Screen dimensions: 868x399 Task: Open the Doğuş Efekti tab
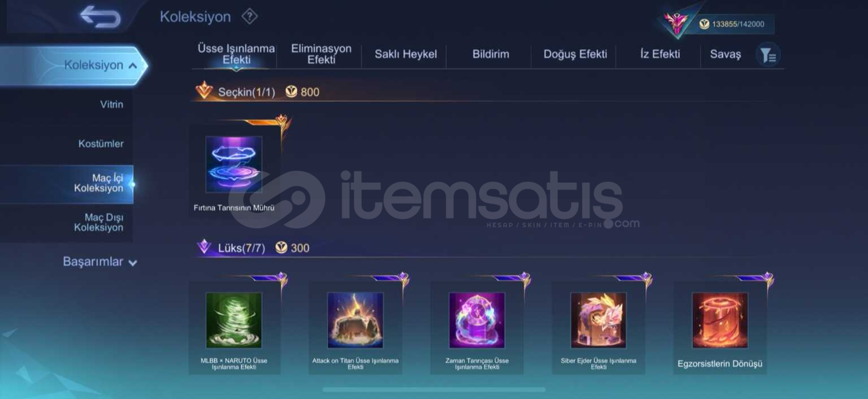coord(575,54)
